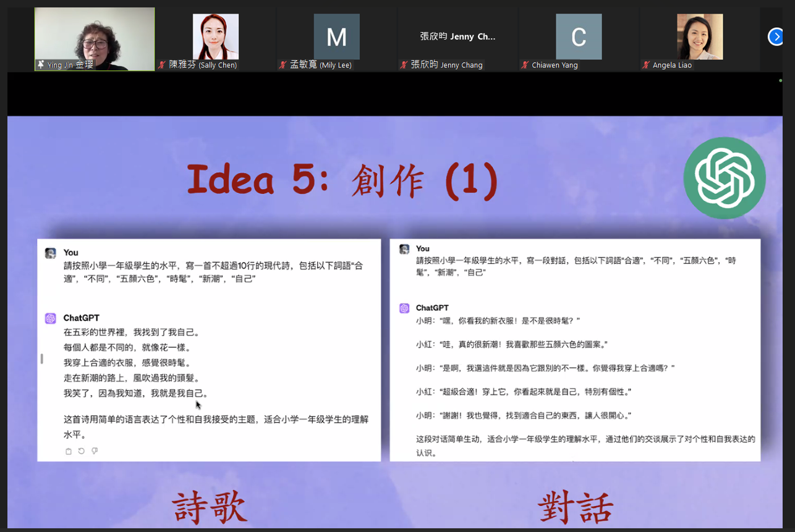Viewport: 795px width, 532px height.
Task: Unmute Angela Liao's microphone
Action: [647, 64]
